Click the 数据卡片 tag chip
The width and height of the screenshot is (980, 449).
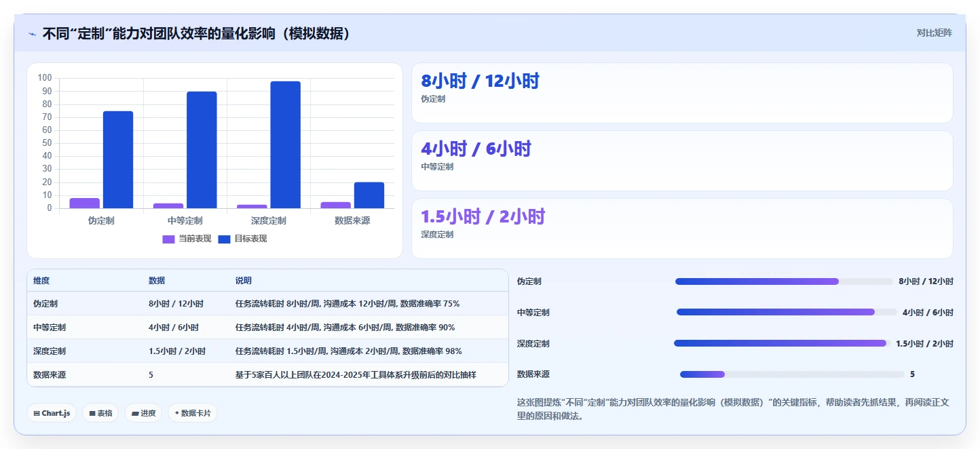coord(193,413)
